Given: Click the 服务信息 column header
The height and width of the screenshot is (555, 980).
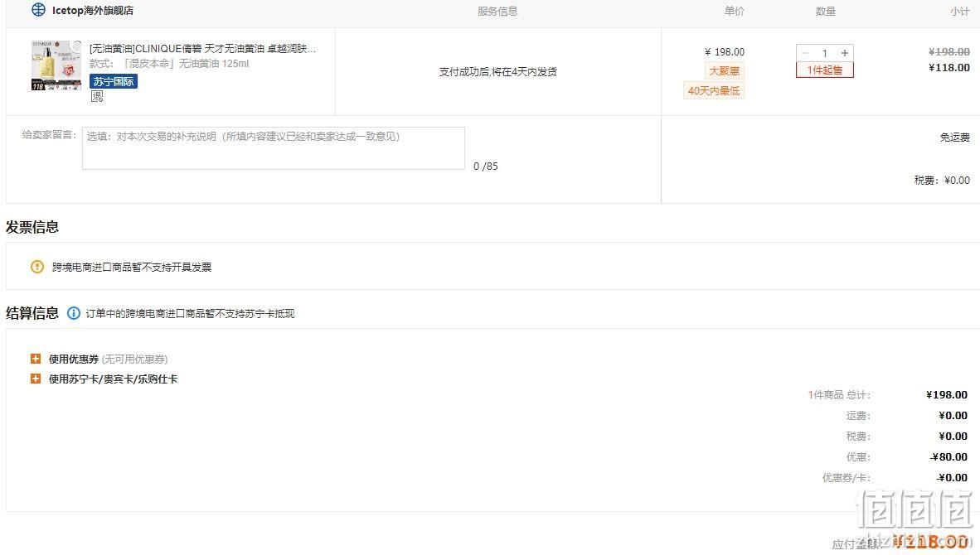Looking at the screenshot, I should pyautogui.click(x=497, y=12).
